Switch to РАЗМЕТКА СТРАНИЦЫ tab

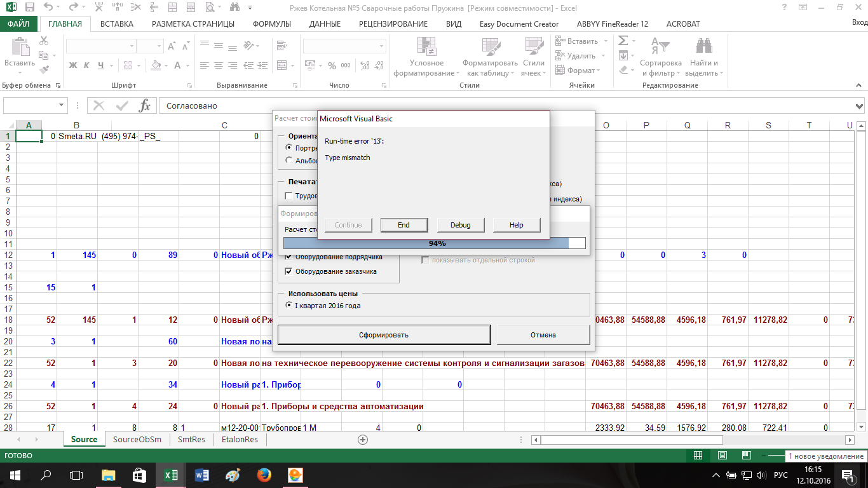click(193, 24)
